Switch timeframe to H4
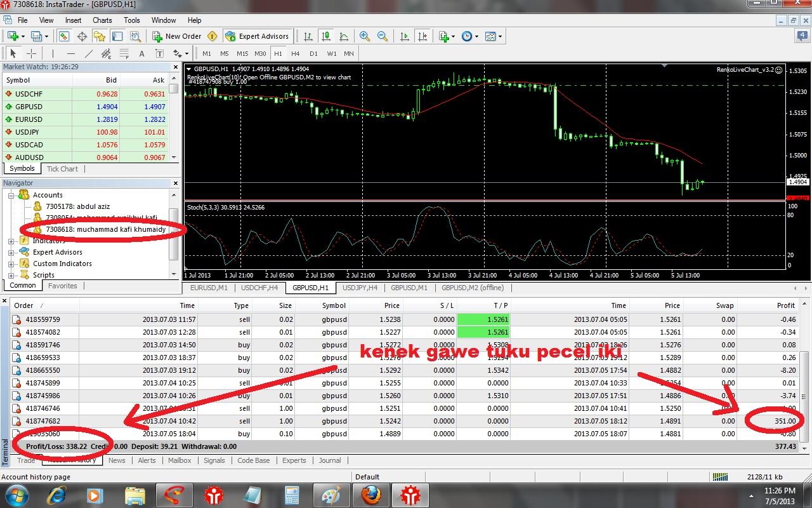The width and height of the screenshot is (812, 508). pyautogui.click(x=296, y=53)
